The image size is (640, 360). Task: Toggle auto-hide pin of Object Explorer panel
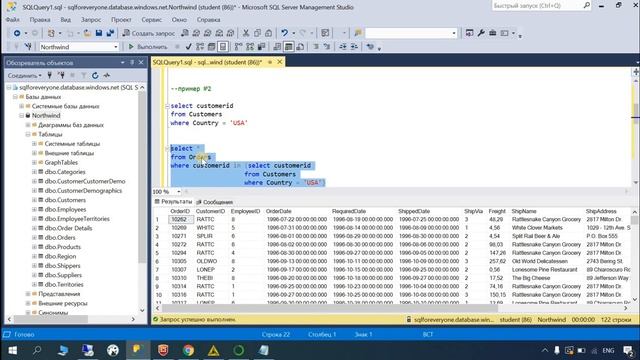click(x=132, y=62)
